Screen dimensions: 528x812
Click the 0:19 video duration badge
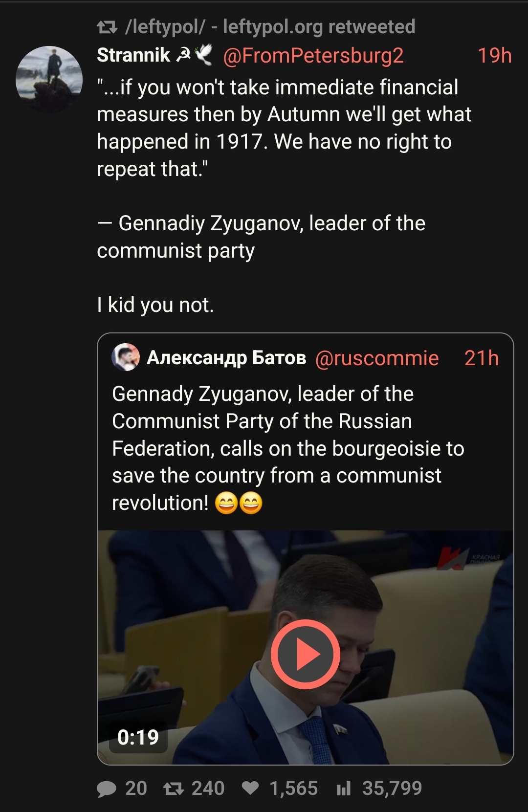click(138, 737)
